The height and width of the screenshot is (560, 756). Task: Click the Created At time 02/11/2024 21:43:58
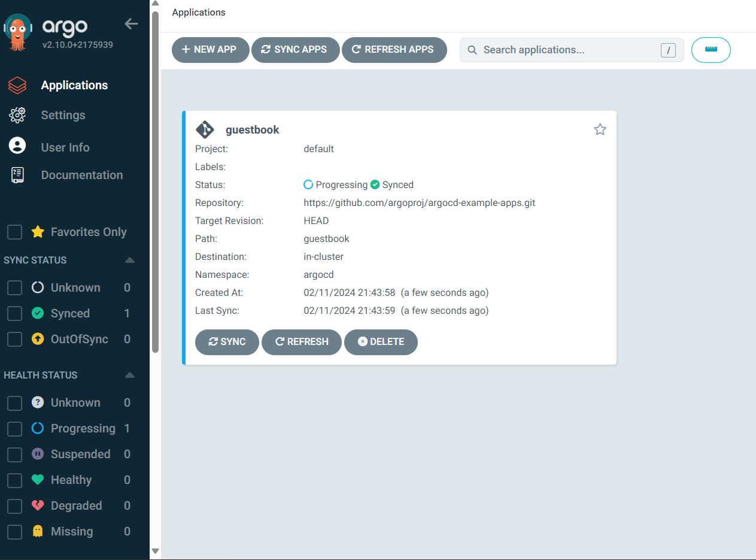350,292
